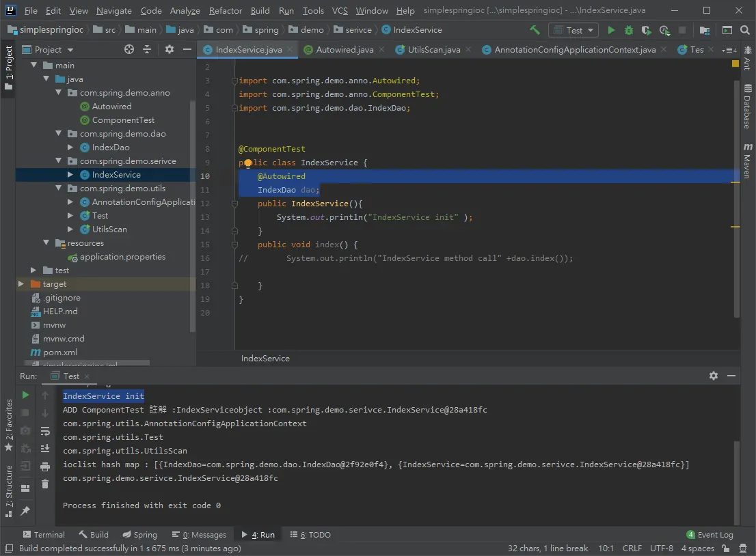Clear console output with trash icon
The image size is (756, 556).
[x=45, y=484]
